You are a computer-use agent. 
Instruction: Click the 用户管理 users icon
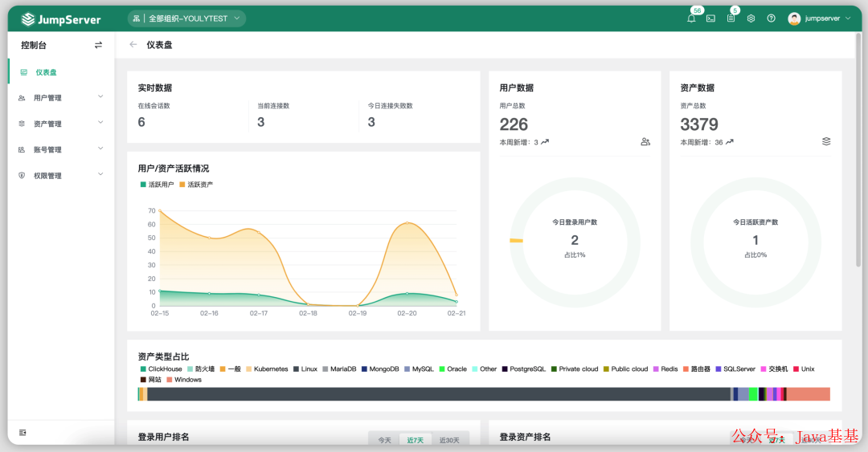pyautogui.click(x=22, y=98)
